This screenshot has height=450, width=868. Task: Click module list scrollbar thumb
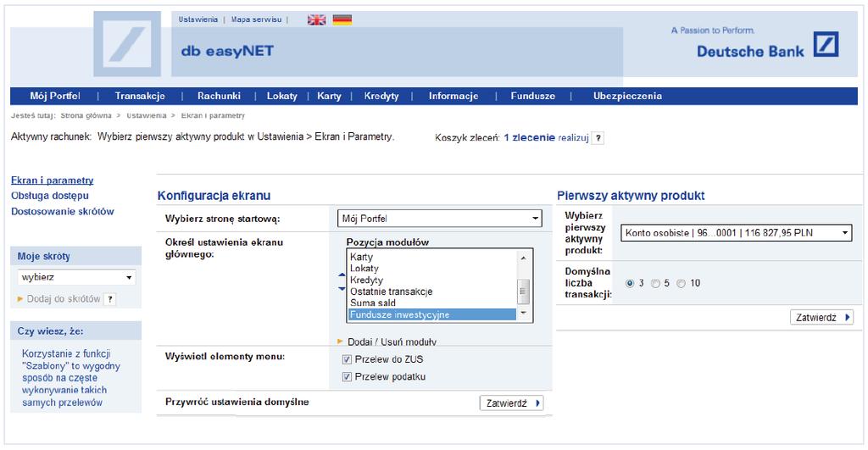coord(524,292)
